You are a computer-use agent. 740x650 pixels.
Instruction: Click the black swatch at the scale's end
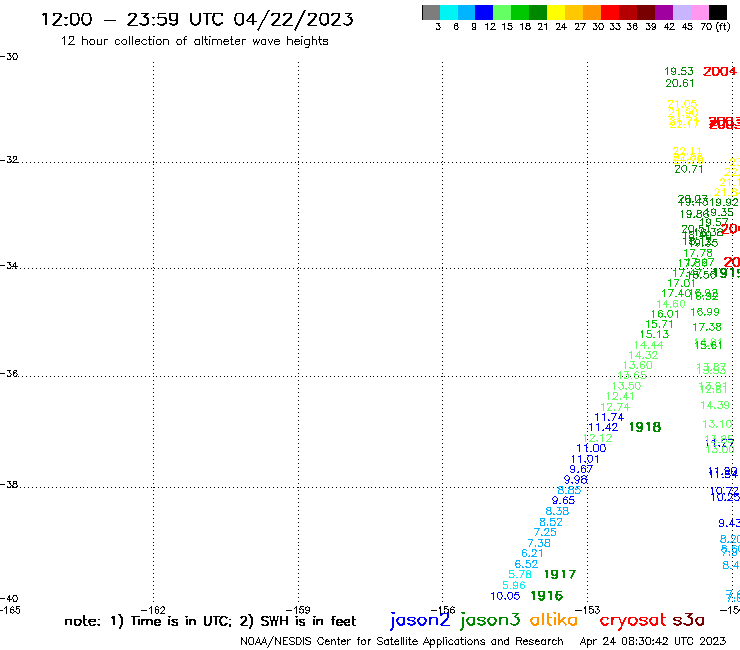[717, 12]
